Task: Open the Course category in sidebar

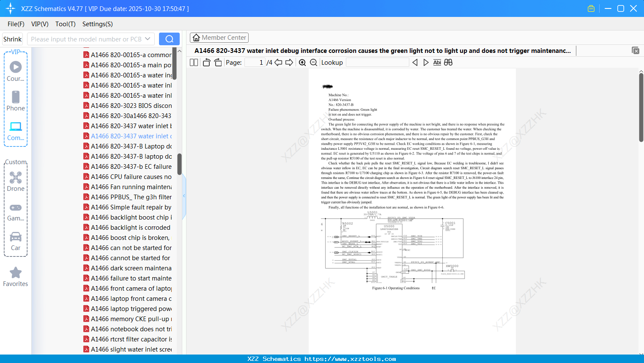Action: 16,71
